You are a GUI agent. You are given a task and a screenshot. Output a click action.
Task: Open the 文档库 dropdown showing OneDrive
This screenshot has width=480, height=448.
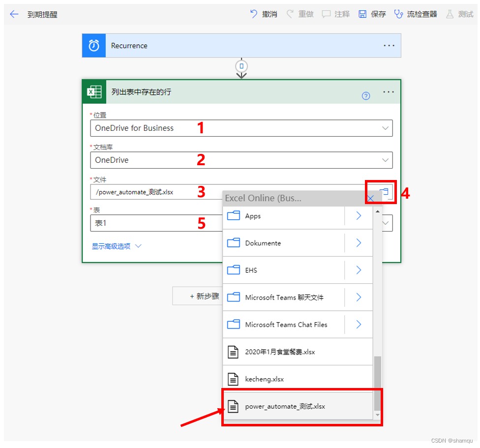241,160
